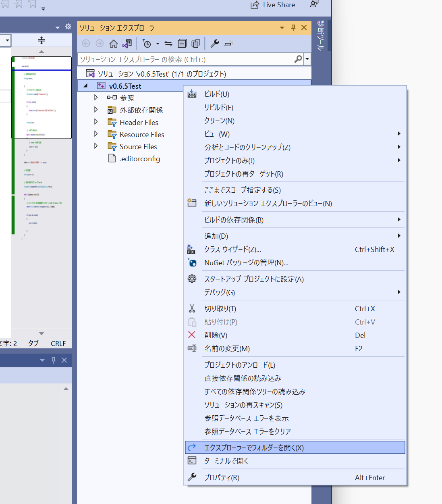Select the Header Files filter folder icon

(112, 122)
